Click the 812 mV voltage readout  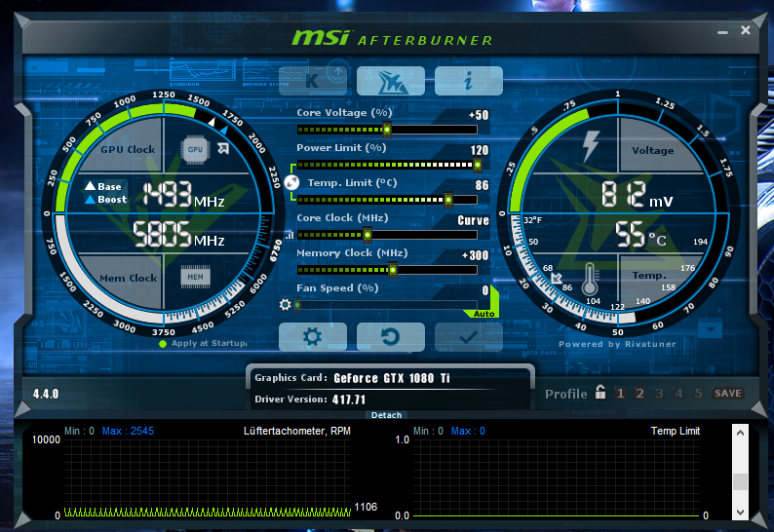pos(638,194)
